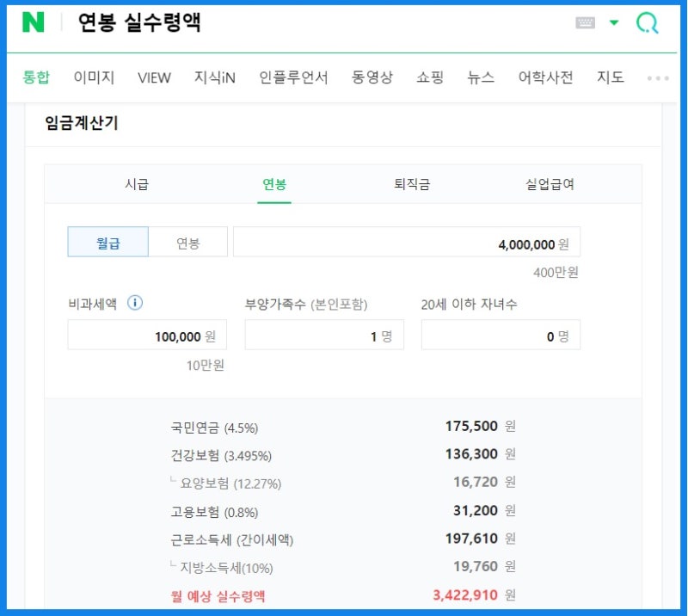This screenshot has width=688, height=616.
Task: Open the 어학사전 section
Action: (x=545, y=77)
